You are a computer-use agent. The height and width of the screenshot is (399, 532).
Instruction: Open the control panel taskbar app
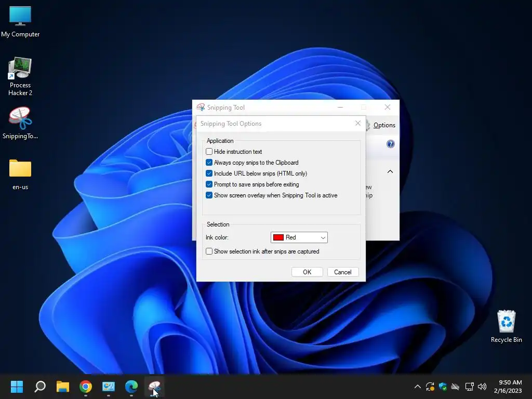coord(109,387)
